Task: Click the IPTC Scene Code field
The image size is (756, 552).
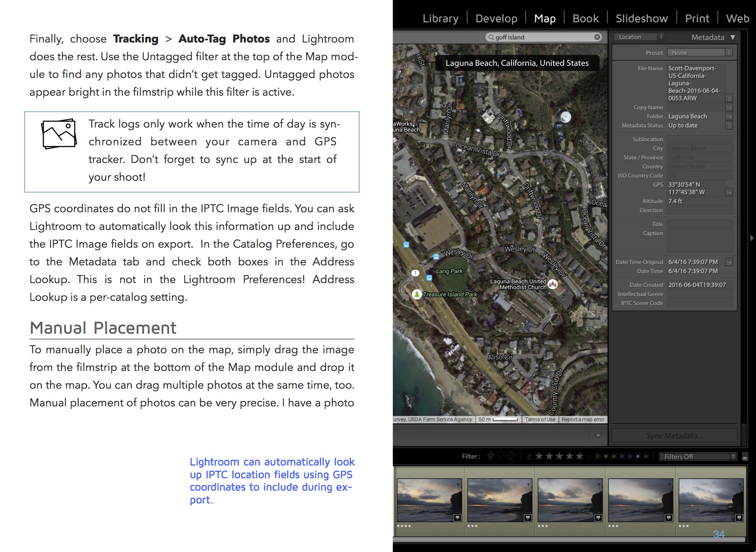Action: coord(700,303)
